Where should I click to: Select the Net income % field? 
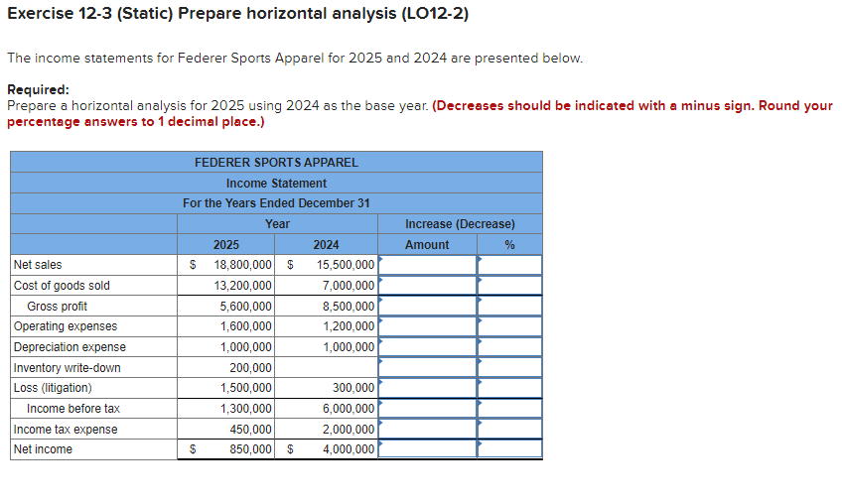tap(509, 449)
